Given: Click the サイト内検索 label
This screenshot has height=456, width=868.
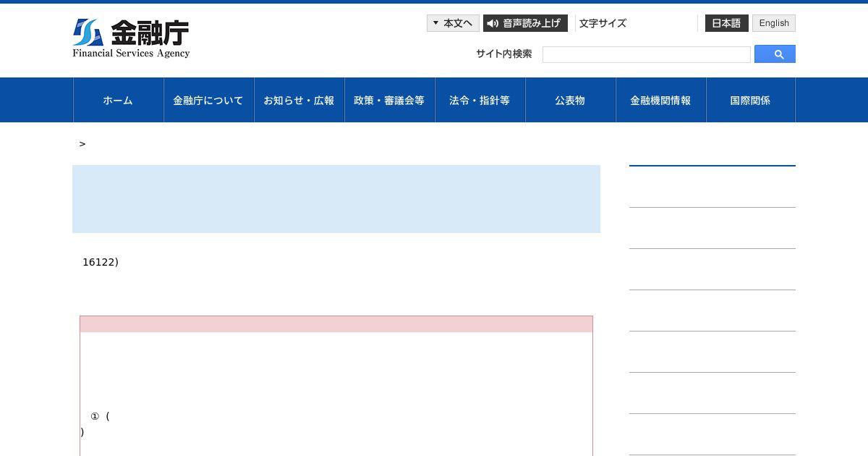Looking at the screenshot, I should click(x=504, y=54).
